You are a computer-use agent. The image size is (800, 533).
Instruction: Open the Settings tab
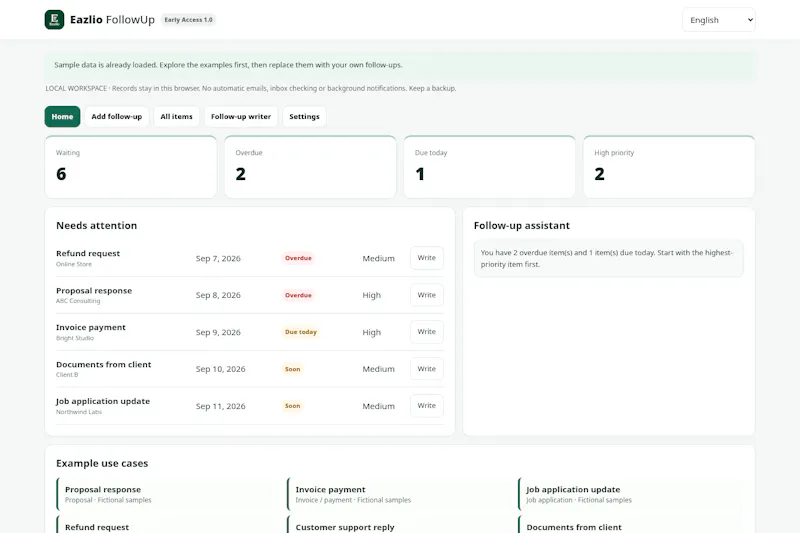(304, 116)
